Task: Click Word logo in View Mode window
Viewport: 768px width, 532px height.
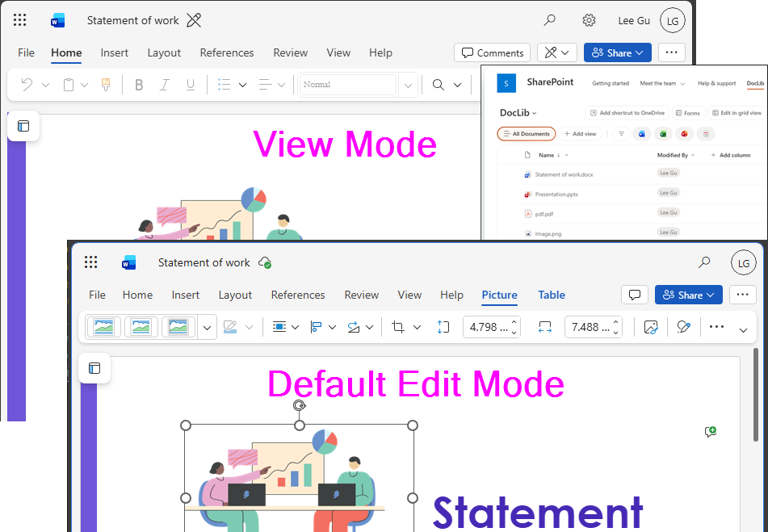Action: tap(57, 20)
